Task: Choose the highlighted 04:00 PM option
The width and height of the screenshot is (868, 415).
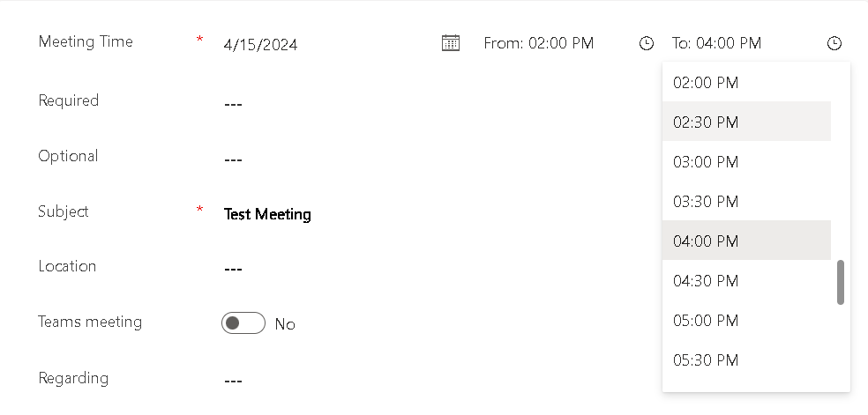Action: 746,241
